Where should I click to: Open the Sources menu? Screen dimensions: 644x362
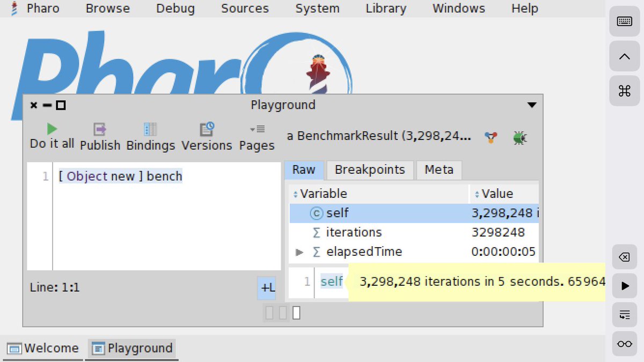point(245,9)
